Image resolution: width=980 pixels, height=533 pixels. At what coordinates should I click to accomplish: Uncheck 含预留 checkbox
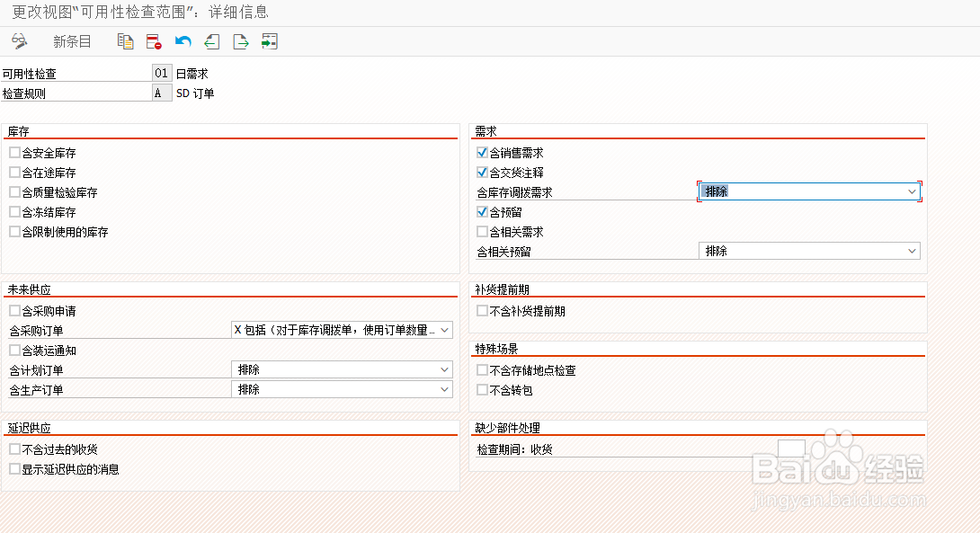pos(482,212)
